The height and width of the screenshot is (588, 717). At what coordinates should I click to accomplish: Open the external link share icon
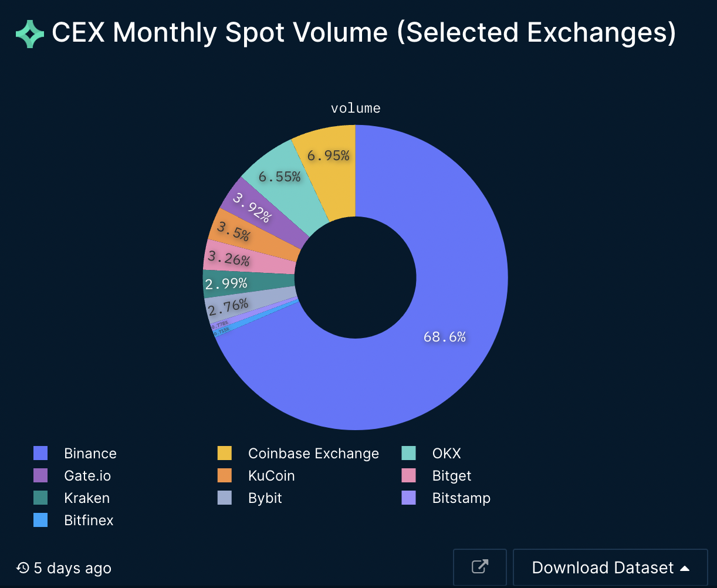click(479, 567)
